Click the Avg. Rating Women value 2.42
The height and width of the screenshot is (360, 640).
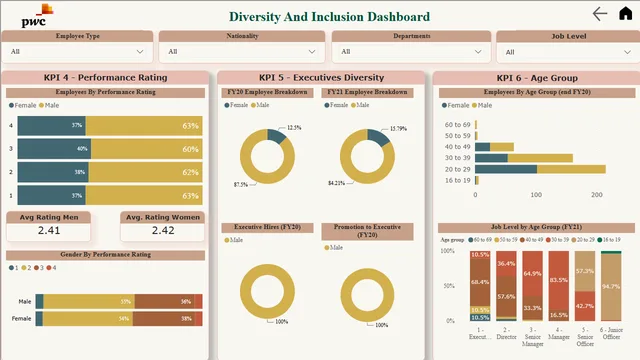163,230
